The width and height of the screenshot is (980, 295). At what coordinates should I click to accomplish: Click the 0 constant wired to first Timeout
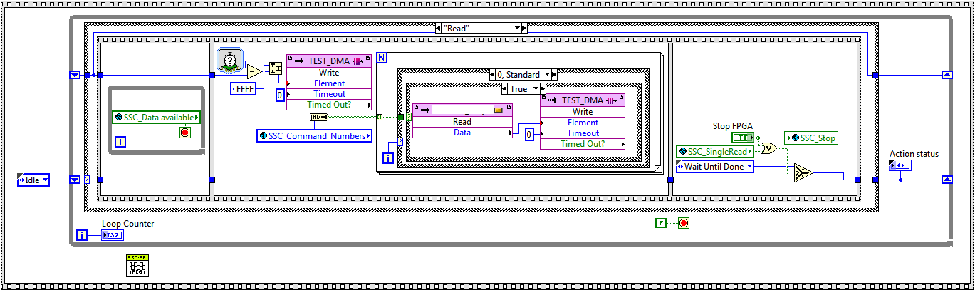[x=280, y=94]
